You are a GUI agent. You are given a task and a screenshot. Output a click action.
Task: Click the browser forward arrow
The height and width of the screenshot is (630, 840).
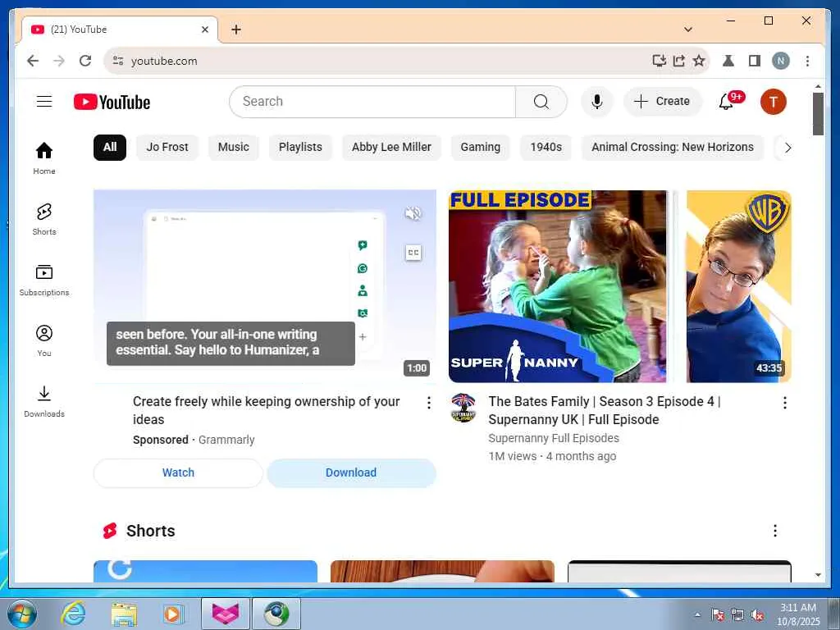(x=59, y=61)
